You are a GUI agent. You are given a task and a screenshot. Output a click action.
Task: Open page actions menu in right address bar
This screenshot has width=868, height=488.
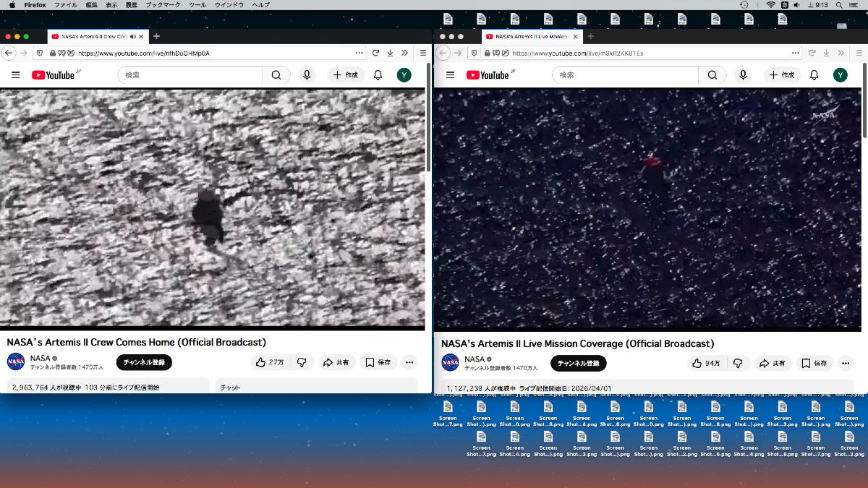coord(796,53)
